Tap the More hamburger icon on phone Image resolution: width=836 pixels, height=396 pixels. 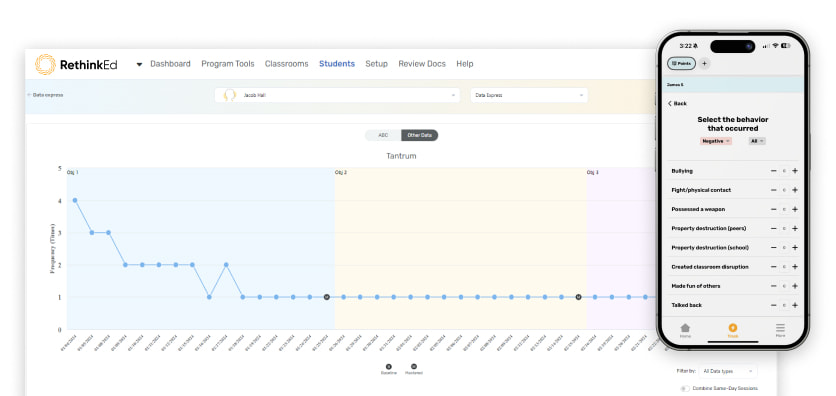(x=780, y=328)
